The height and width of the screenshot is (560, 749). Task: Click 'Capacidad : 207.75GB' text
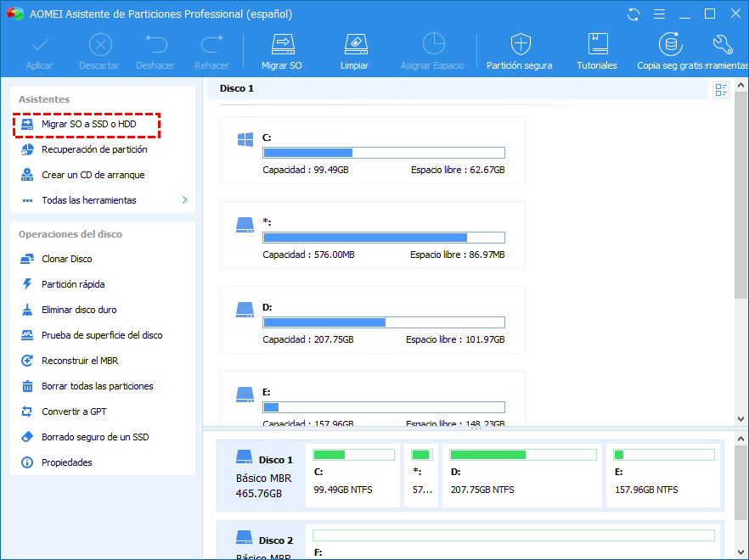(x=308, y=339)
